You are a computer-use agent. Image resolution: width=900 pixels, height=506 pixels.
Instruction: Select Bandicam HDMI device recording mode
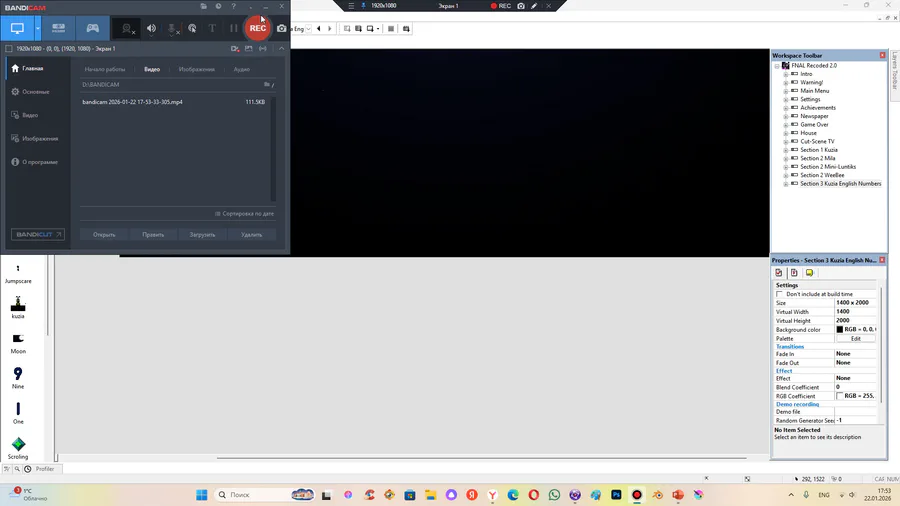coord(58,28)
